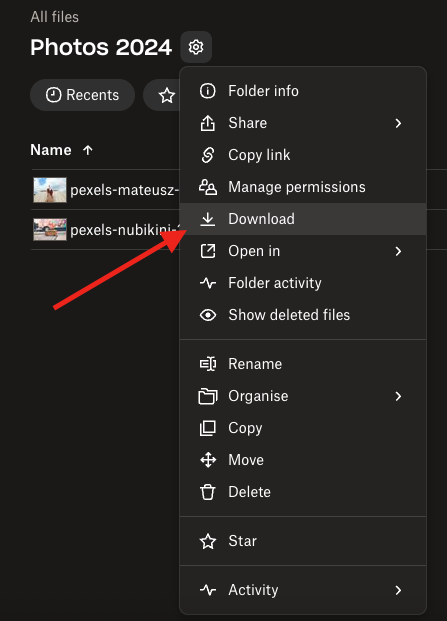Open the Activity submenu arrow
Screen dimensions: 447x621
pyautogui.click(x=398, y=590)
